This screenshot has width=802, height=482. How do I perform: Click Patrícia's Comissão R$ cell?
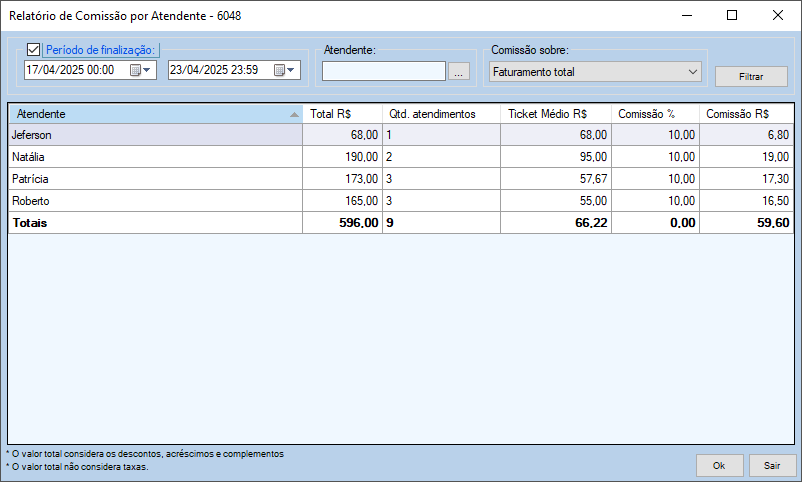(x=746, y=179)
